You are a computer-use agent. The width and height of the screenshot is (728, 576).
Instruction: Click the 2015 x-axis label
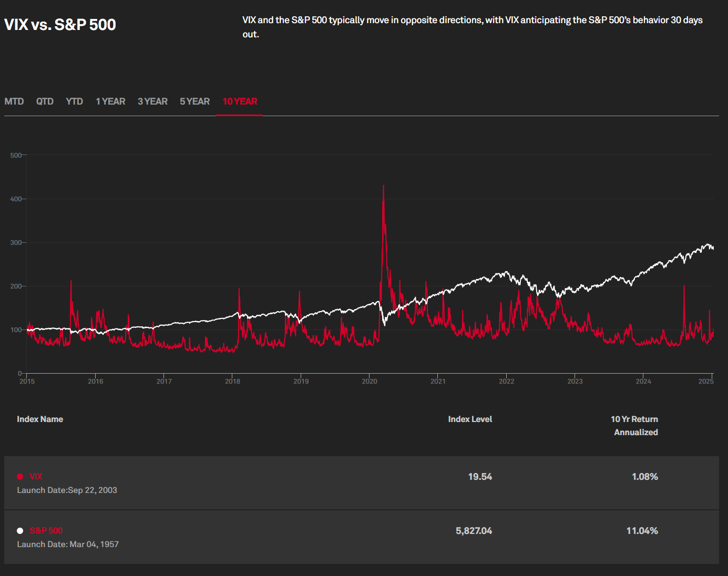click(x=27, y=381)
